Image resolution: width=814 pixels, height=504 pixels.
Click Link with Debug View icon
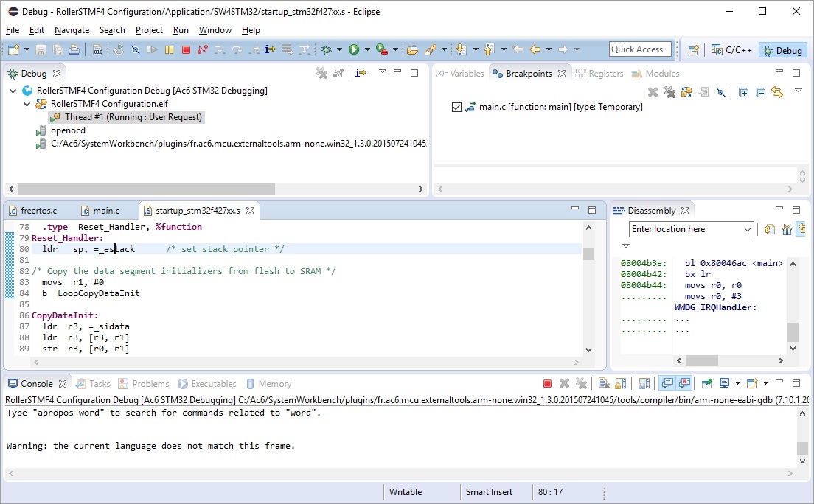pyautogui.click(x=776, y=92)
